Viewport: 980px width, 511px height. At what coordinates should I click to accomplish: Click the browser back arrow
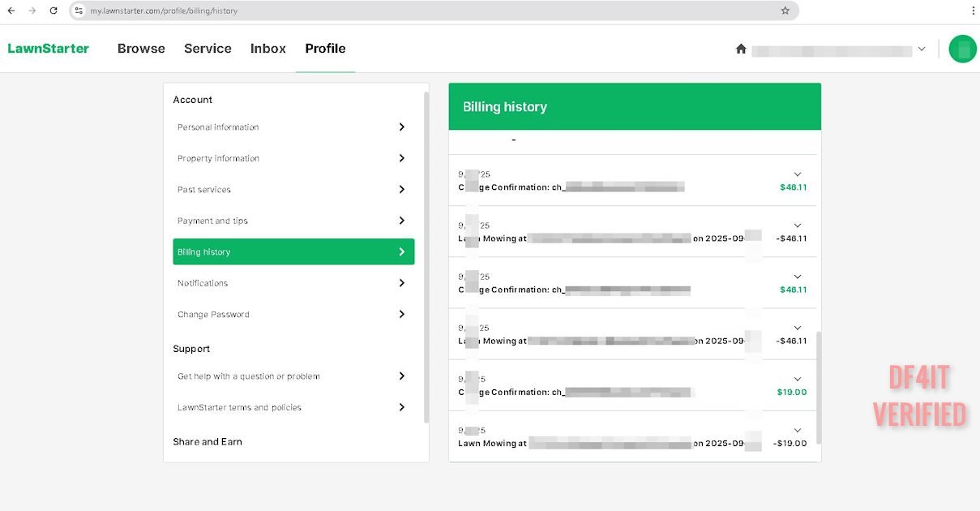pos(11,11)
